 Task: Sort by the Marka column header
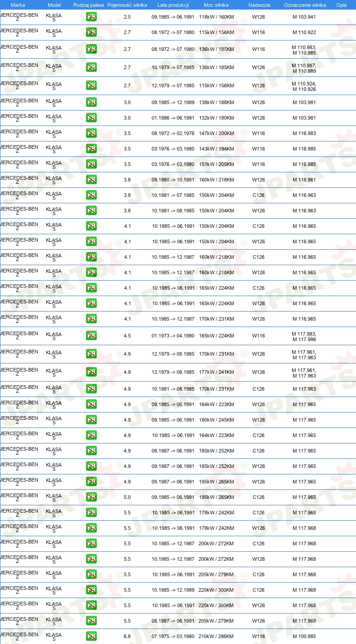[18, 5]
